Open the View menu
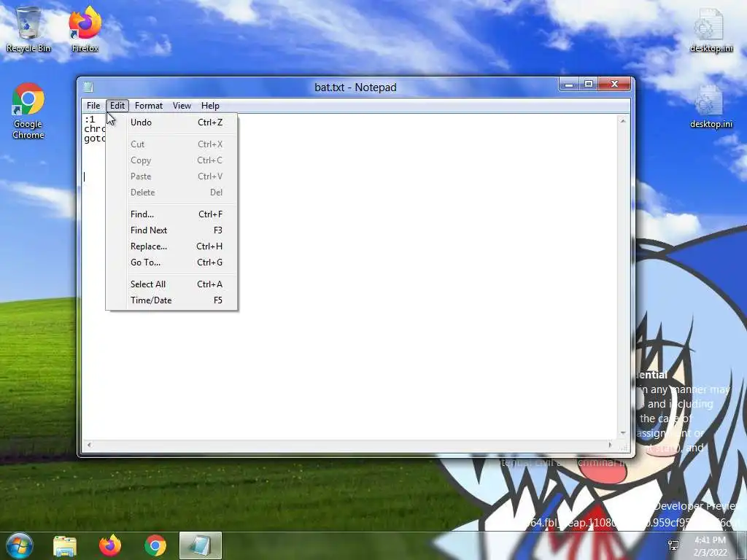 click(182, 106)
